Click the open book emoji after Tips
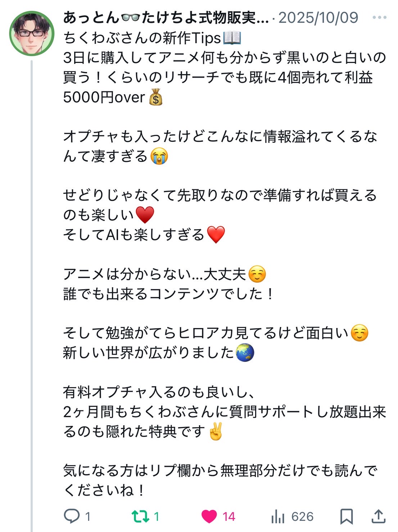This screenshot has width=398, height=532. [x=232, y=38]
